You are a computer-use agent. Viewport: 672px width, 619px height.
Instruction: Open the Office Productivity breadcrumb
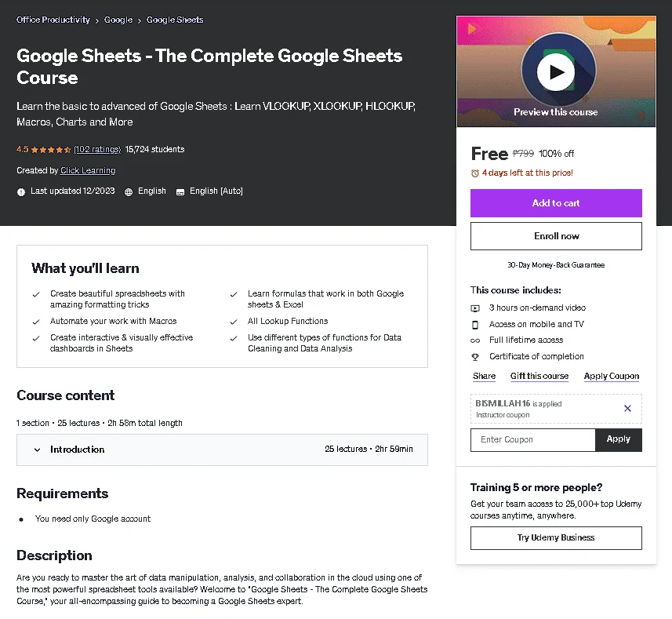click(x=53, y=20)
